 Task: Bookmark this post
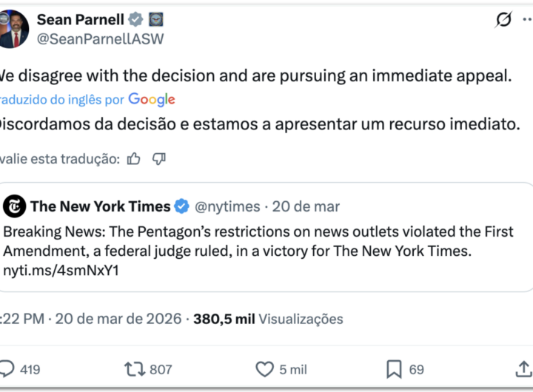coord(394,369)
